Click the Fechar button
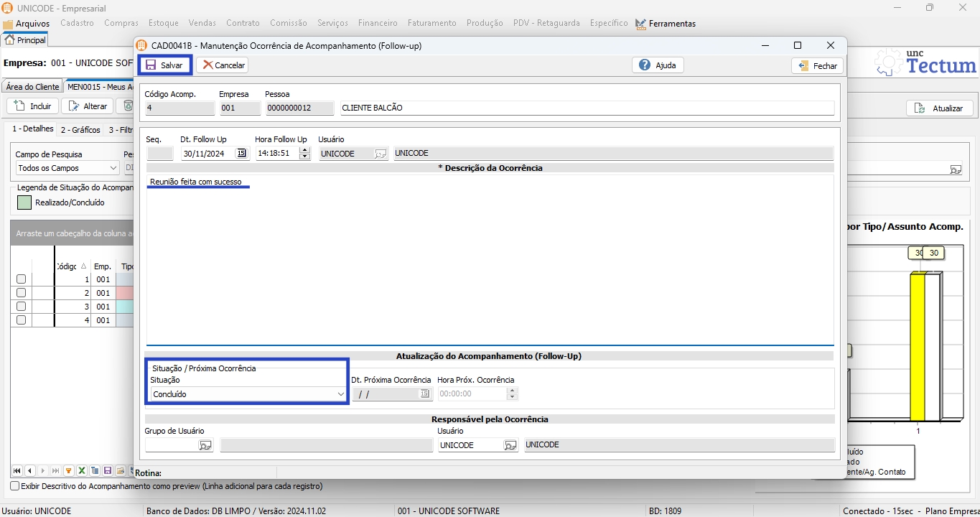 [x=818, y=65]
